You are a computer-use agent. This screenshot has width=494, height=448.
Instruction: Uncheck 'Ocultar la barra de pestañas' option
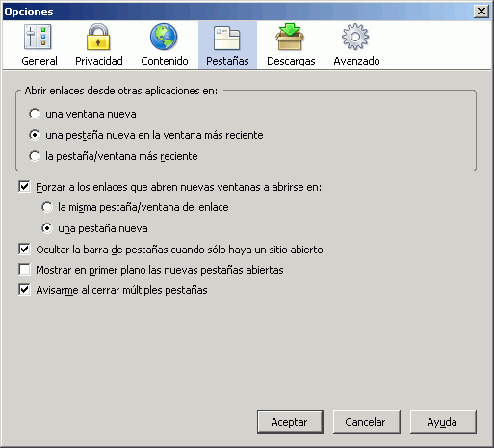(x=24, y=250)
